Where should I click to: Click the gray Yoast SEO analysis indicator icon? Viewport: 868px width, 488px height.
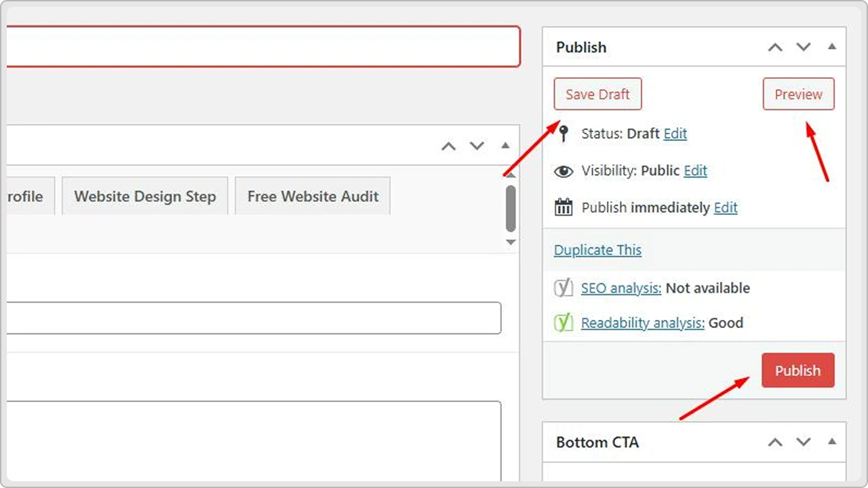click(564, 288)
